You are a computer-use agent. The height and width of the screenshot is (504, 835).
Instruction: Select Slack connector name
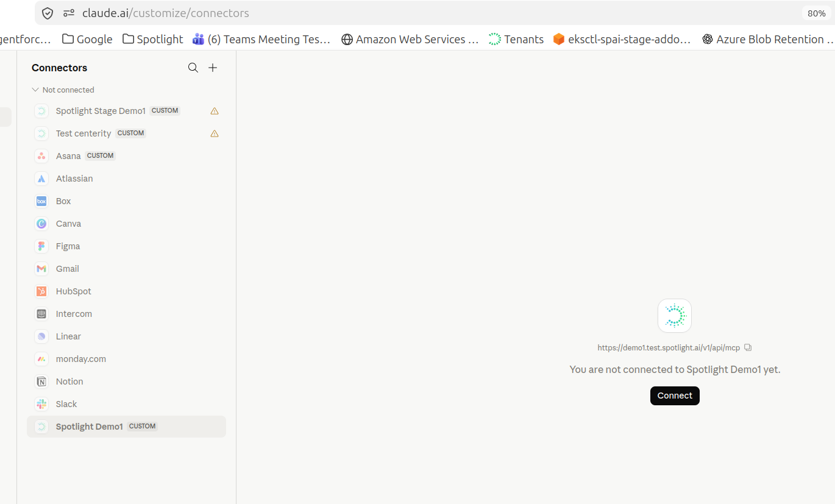pyautogui.click(x=66, y=404)
